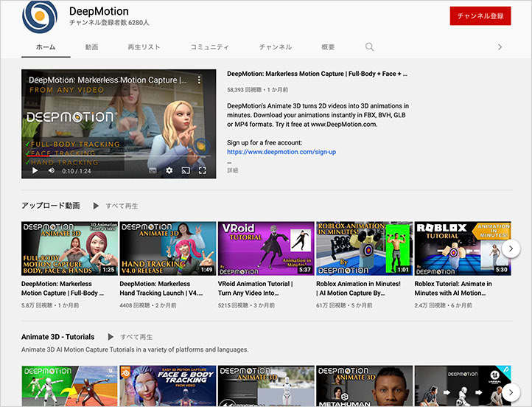Click the featured video progress bar
This screenshot has height=407, width=532.
point(119,156)
